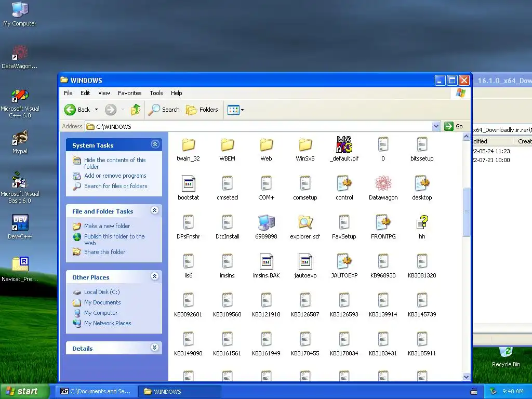Open the Edit menu
Viewport: 532px width, 399px height.
85,93
